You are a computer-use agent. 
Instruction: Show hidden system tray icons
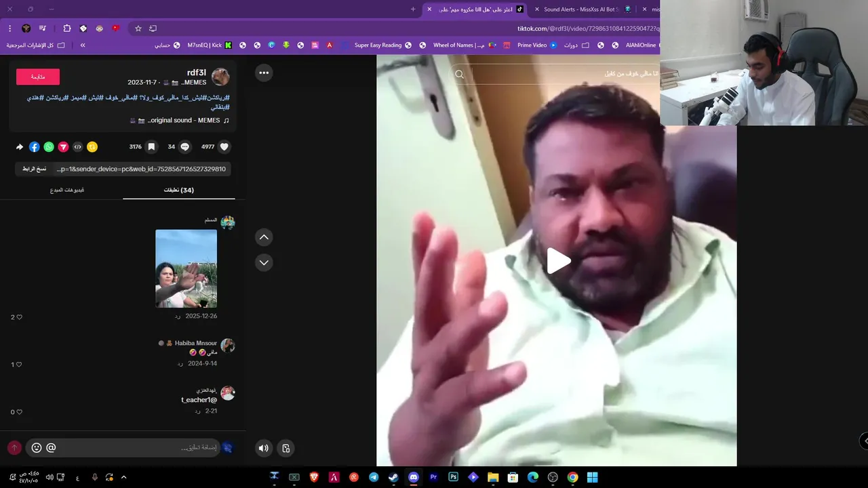[x=123, y=477]
